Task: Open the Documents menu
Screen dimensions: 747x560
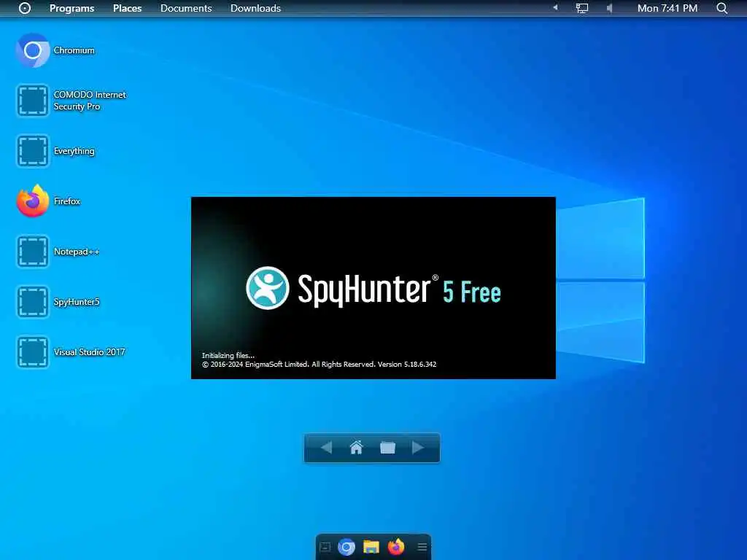Action: point(186,8)
